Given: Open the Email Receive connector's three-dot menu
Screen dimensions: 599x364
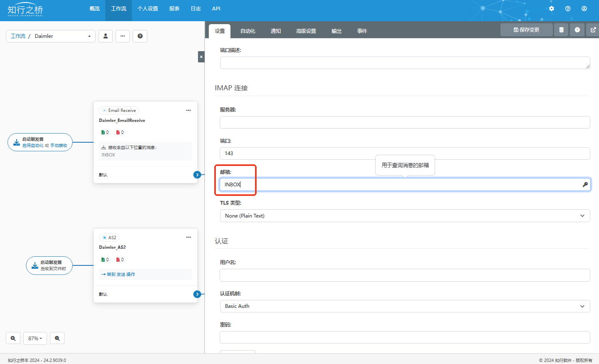Looking at the screenshot, I should [188, 110].
